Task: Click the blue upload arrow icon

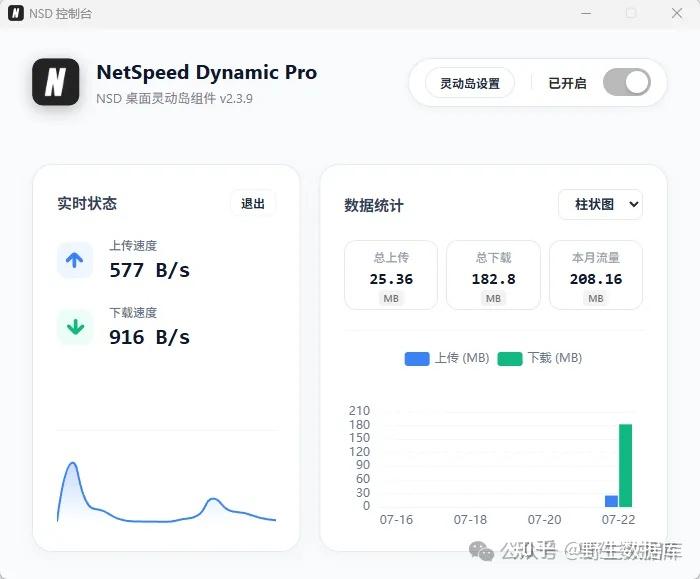Action: coord(75,260)
